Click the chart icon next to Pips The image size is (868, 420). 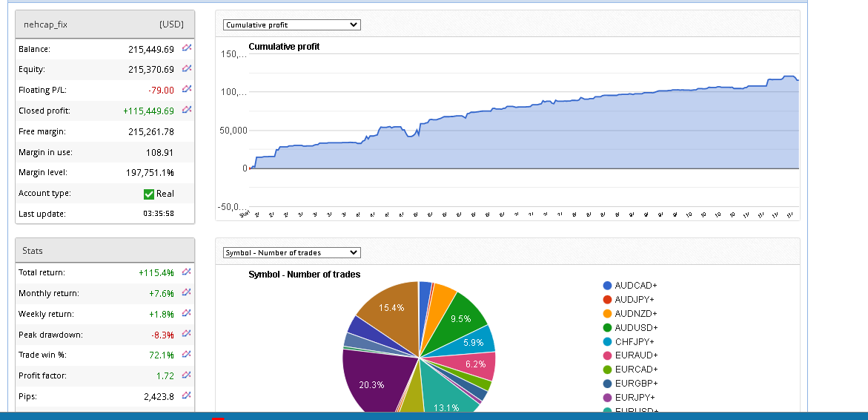187,396
